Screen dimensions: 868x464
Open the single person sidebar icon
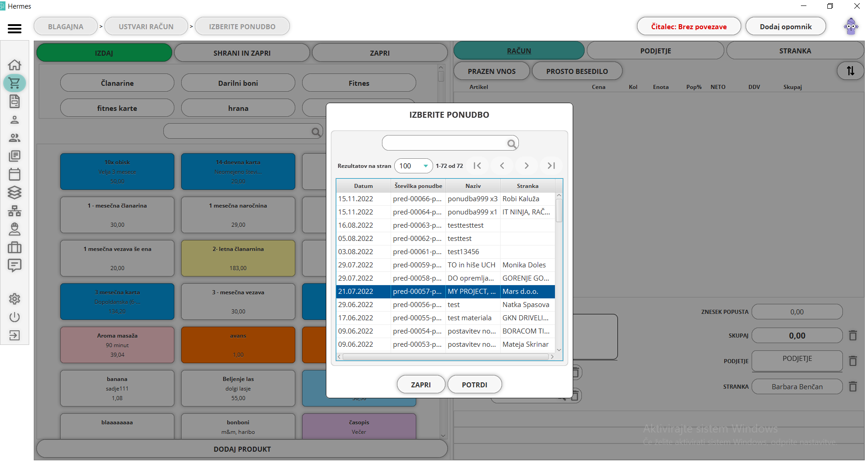(x=15, y=120)
